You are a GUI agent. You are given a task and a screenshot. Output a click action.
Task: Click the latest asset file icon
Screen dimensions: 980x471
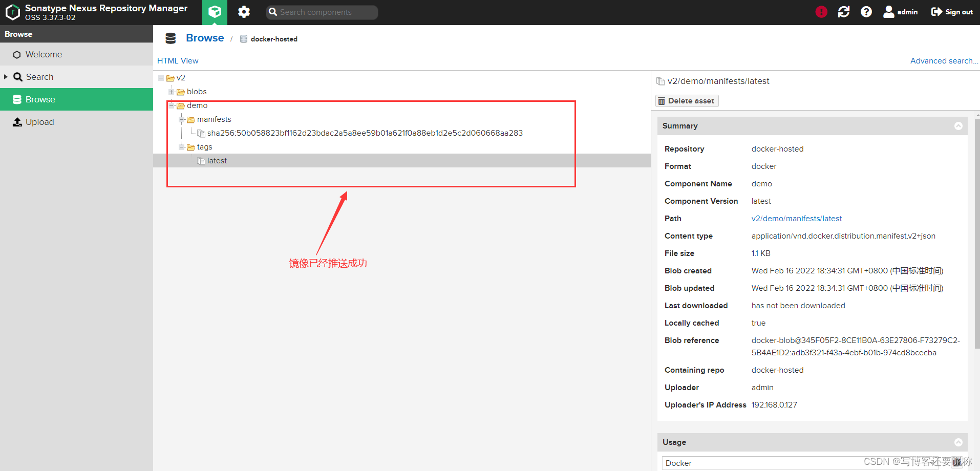coord(201,161)
